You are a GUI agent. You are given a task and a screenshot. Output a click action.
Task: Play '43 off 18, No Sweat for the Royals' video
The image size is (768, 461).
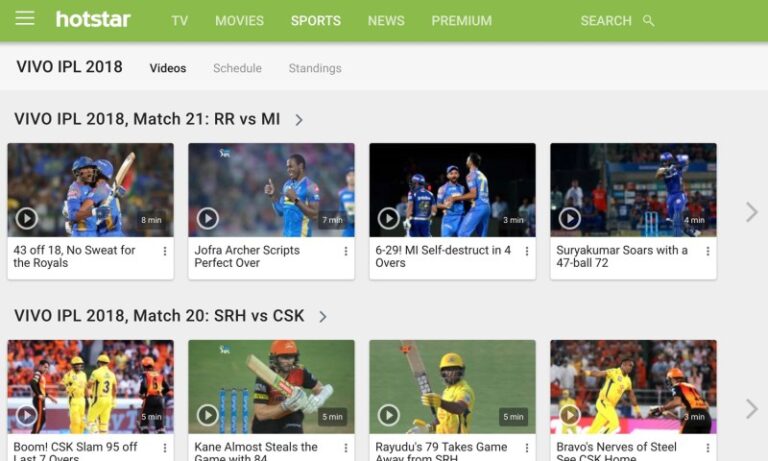point(26,218)
